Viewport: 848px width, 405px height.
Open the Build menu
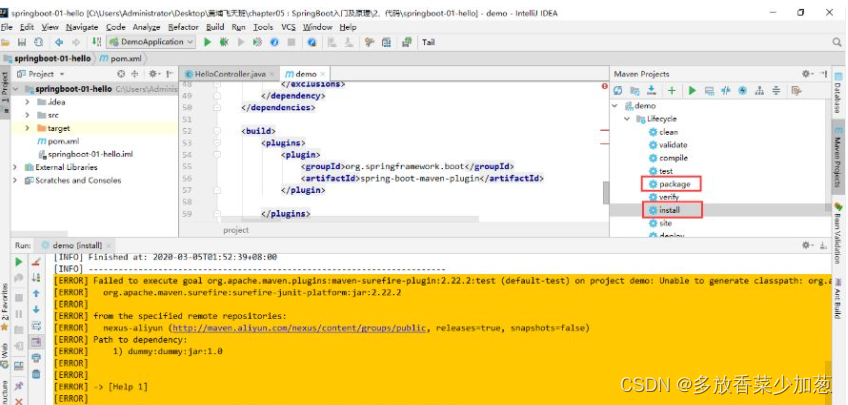point(215,27)
